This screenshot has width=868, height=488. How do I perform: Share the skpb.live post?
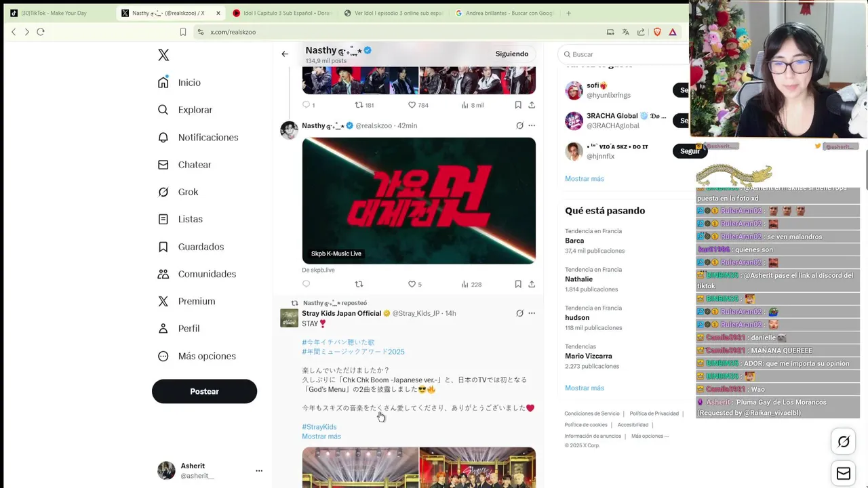click(532, 284)
